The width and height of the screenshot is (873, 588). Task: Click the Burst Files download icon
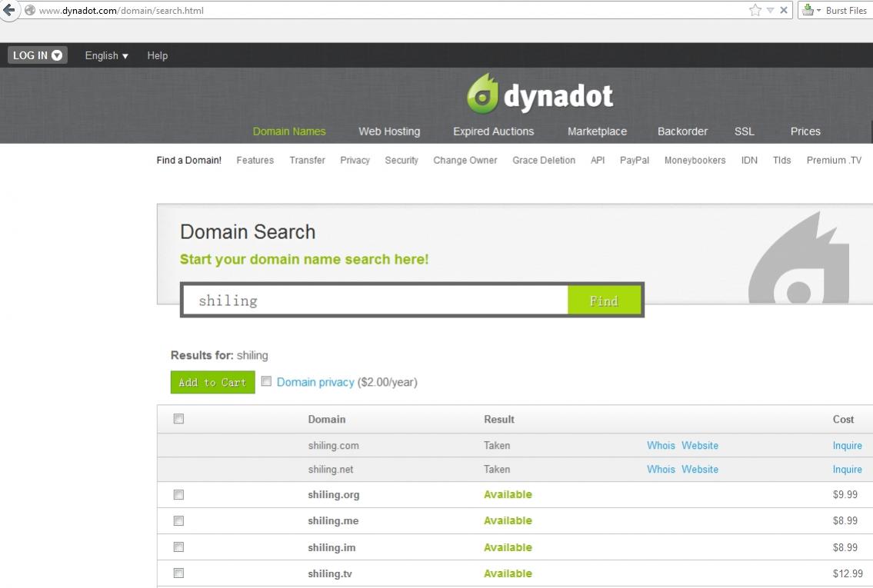(x=808, y=10)
